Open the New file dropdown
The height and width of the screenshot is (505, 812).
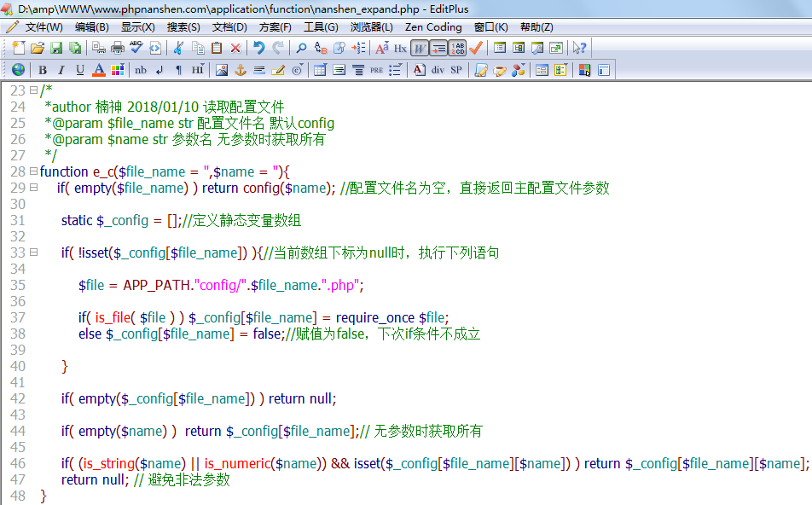19,48
